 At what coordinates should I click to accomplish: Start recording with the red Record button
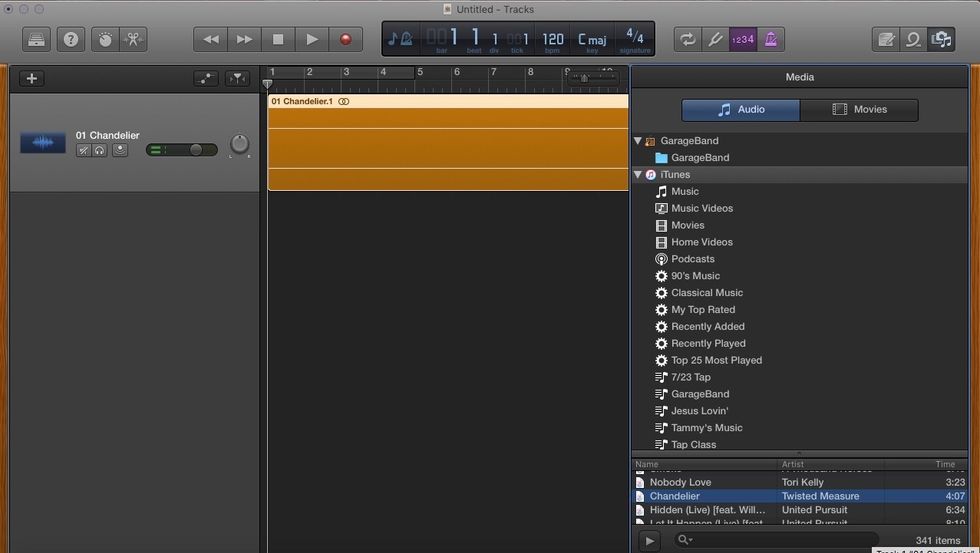pos(346,40)
